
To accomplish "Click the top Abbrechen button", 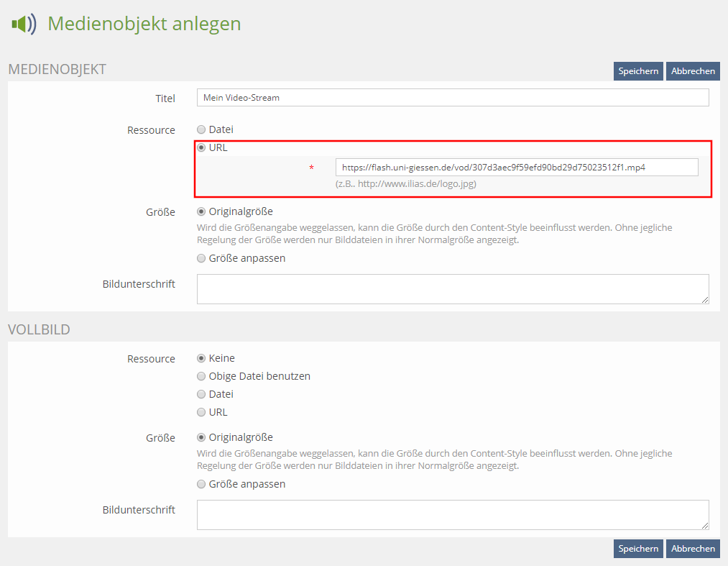I will [693, 71].
